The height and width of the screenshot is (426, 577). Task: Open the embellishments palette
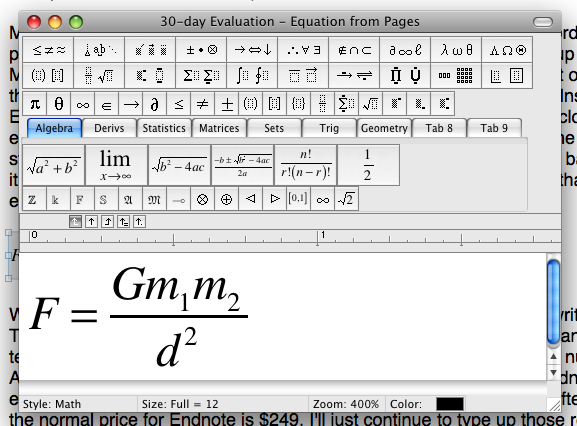pos(150,50)
